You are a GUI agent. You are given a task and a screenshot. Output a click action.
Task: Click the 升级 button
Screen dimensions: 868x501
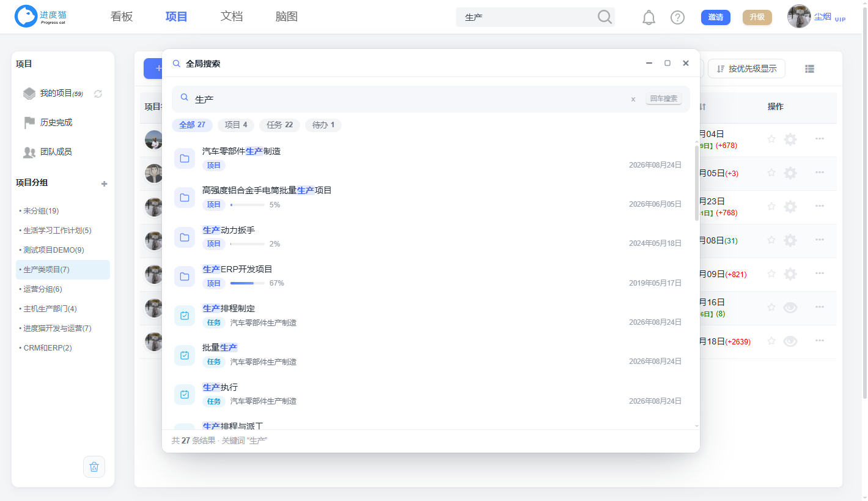(757, 17)
